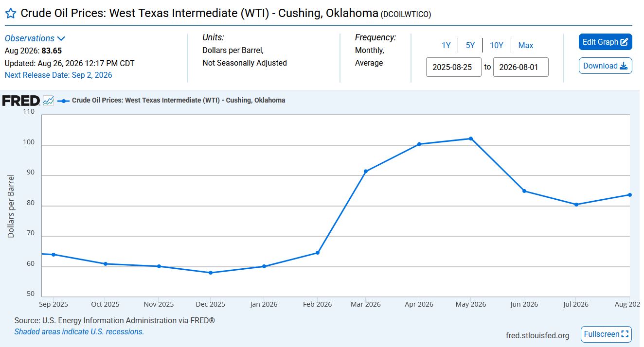Click the Oct 2025 data point
This screenshot has width=644, height=347.
point(106,264)
